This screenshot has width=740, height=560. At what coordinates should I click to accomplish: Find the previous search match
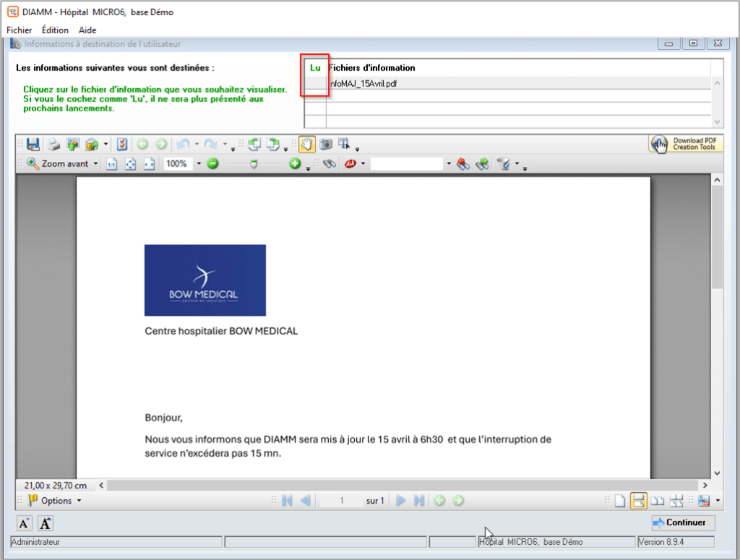[x=463, y=164]
